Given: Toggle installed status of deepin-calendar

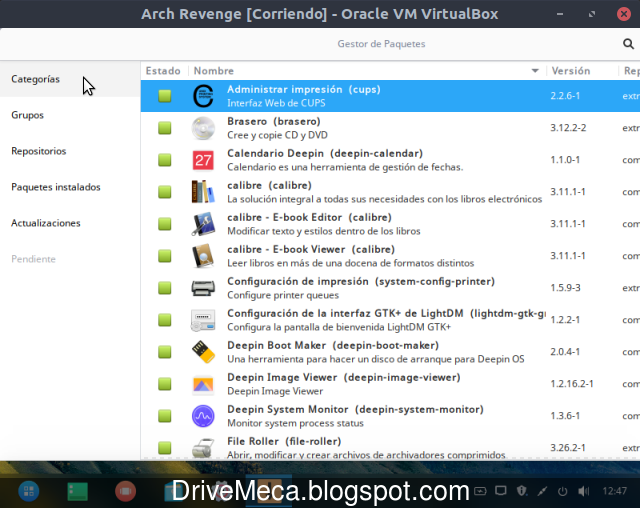Looking at the screenshot, I should pyautogui.click(x=165, y=160).
